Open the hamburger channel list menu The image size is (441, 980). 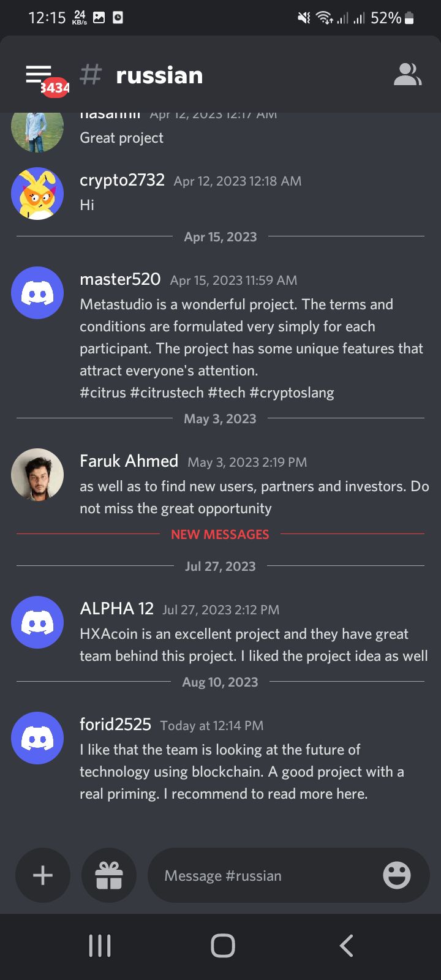pos(39,75)
